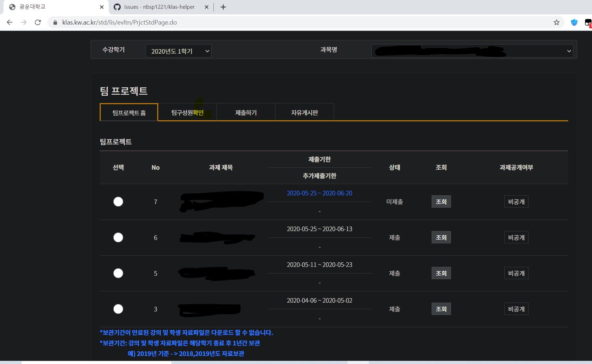Select the radio button for assignment No 3
Viewport: 592px width, 364px height.
pyautogui.click(x=118, y=309)
